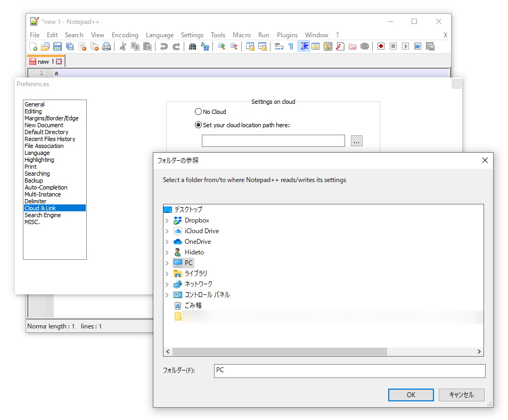Select the new 1 document tab
The image size is (508, 420).
tap(46, 62)
